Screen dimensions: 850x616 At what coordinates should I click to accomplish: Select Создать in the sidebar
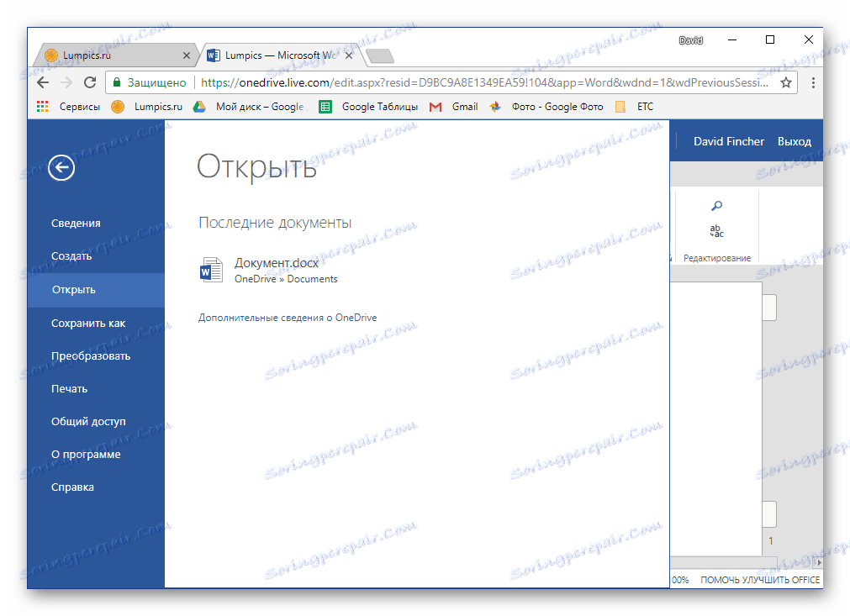pos(71,255)
